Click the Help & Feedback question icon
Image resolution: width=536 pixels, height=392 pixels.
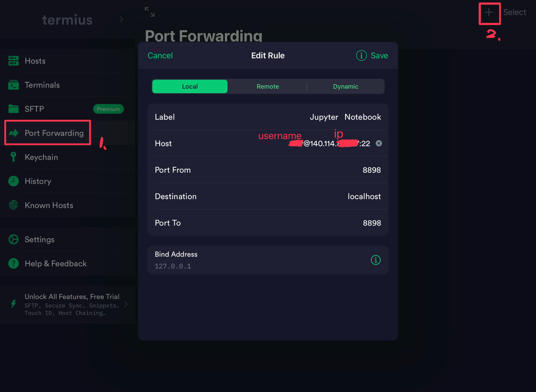coord(14,264)
